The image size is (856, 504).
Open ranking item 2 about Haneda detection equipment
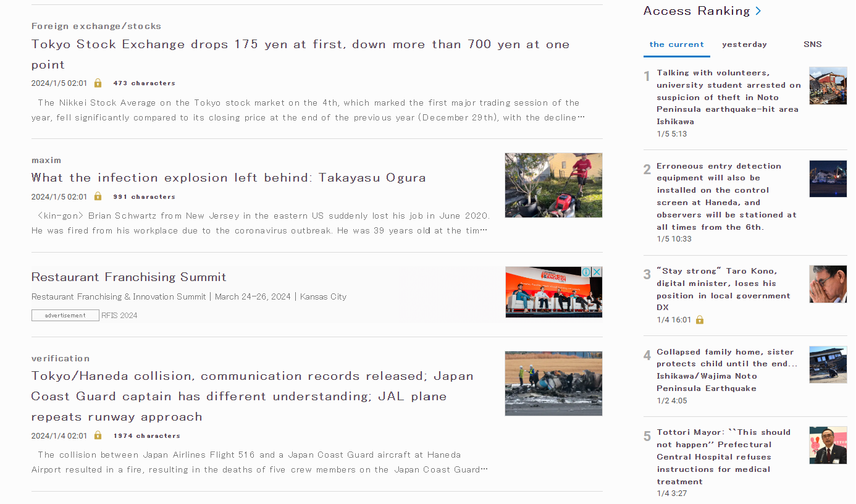coord(726,196)
